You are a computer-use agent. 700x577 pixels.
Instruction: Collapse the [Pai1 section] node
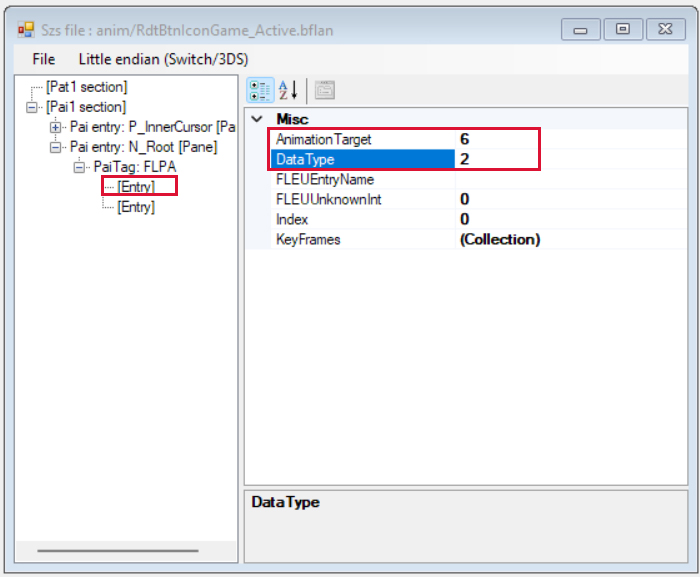(x=32, y=107)
